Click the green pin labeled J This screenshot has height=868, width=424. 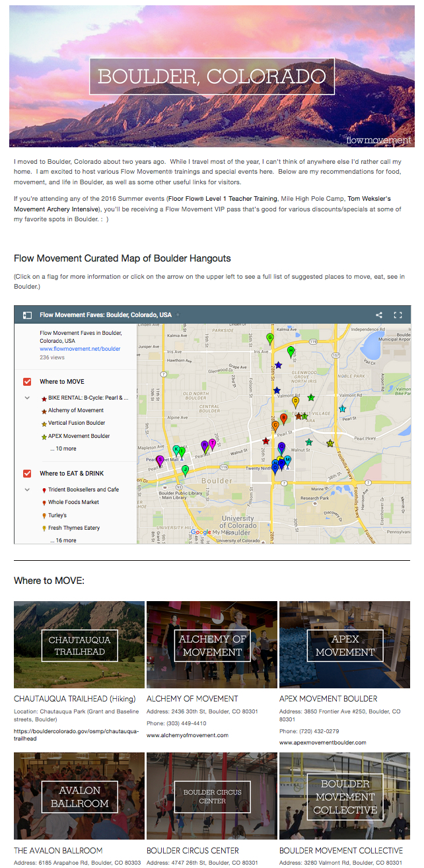pyautogui.click(x=186, y=470)
